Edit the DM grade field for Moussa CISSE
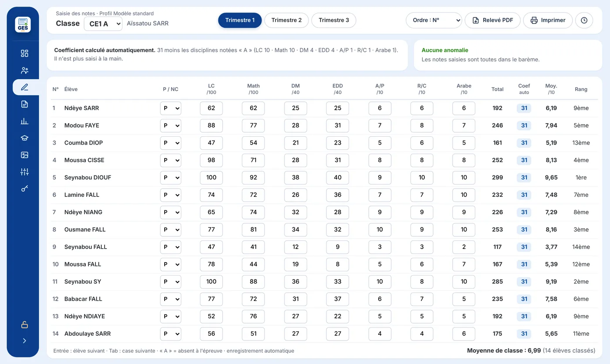610x364 pixels. coord(295,160)
